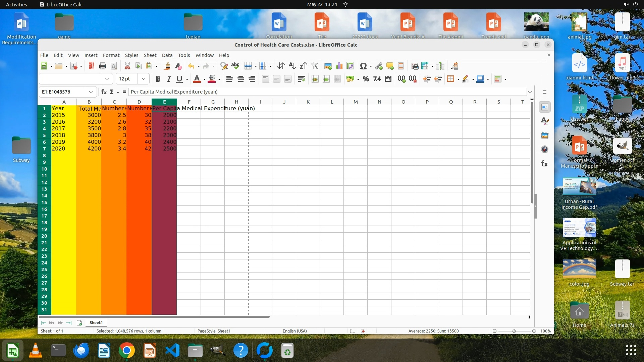Click the Sort Ascending toolbar icon
The image size is (644, 362).
[292, 66]
